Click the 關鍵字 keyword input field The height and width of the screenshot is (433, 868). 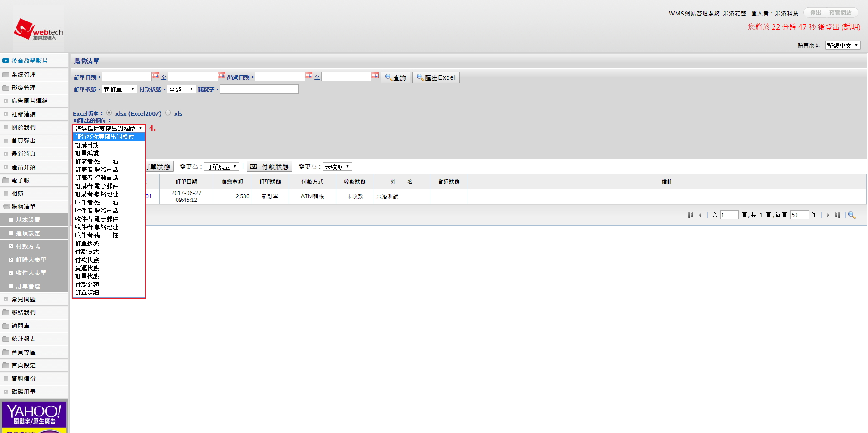259,89
